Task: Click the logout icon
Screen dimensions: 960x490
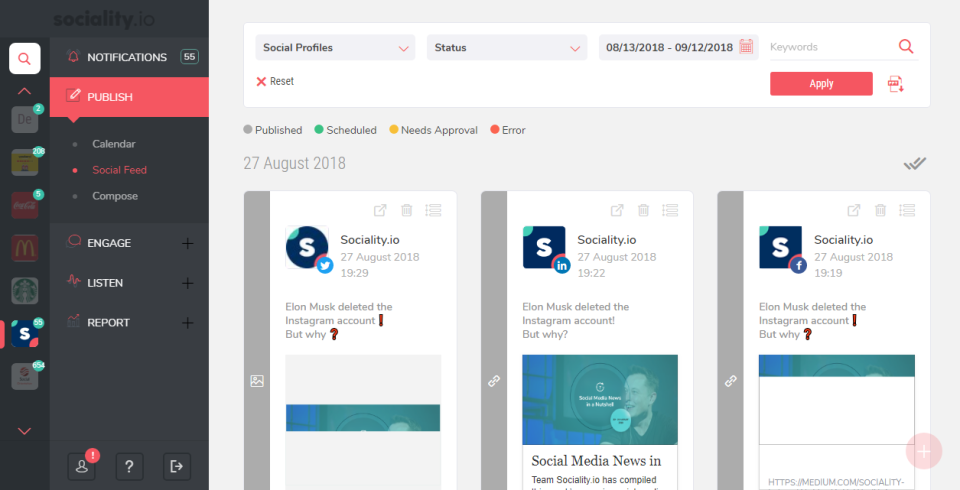Action: click(177, 467)
